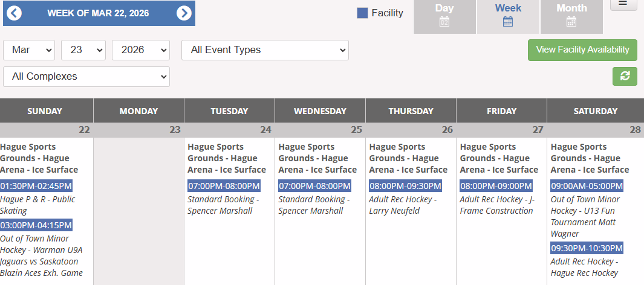Image resolution: width=644 pixels, height=285 pixels.
Task: Go to next week arrow
Action: [184, 13]
